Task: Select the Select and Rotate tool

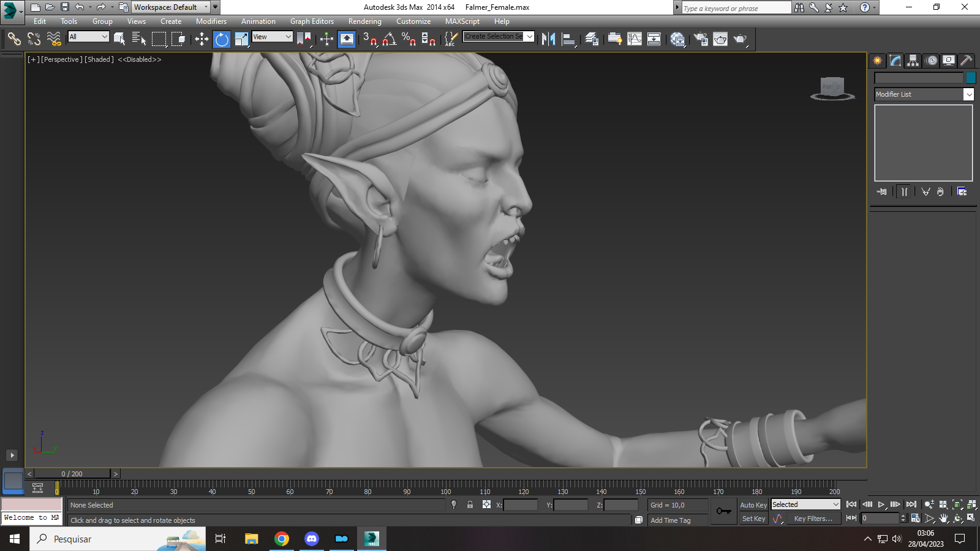Action: point(222,39)
